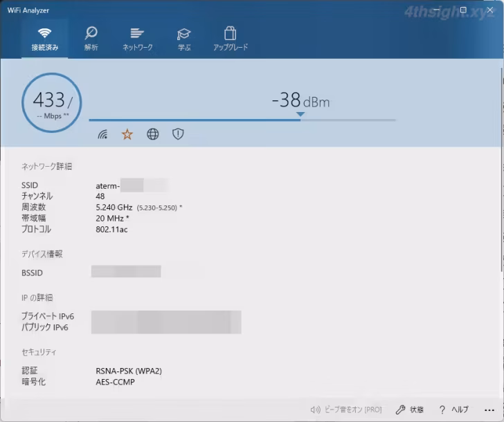This screenshot has width=504, height=422.
Task: Click the -38 dBm reading
Action: (301, 100)
